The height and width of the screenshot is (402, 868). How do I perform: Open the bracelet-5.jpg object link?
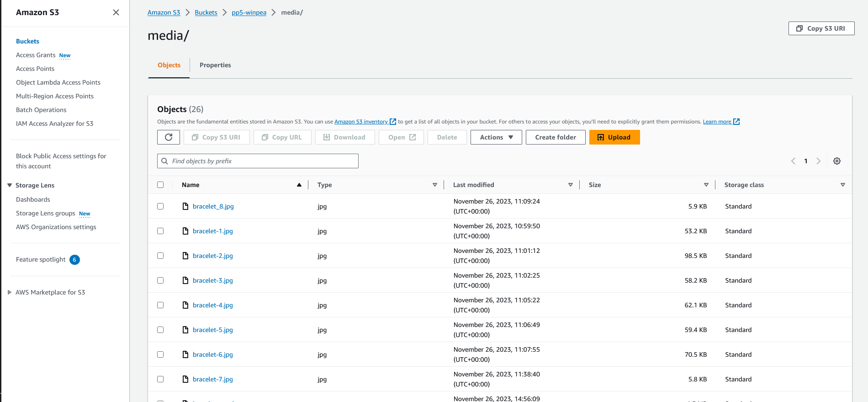pyautogui.click(x=213, y=330)
